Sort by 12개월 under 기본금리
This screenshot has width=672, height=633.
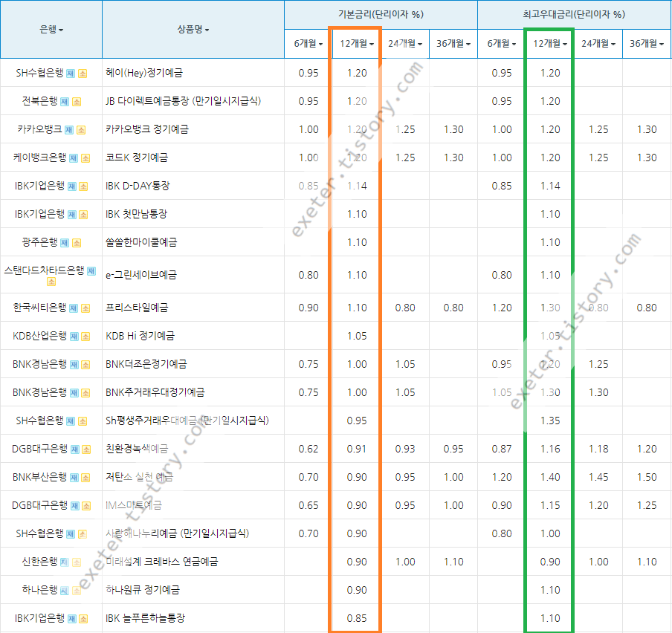(357, 44)
